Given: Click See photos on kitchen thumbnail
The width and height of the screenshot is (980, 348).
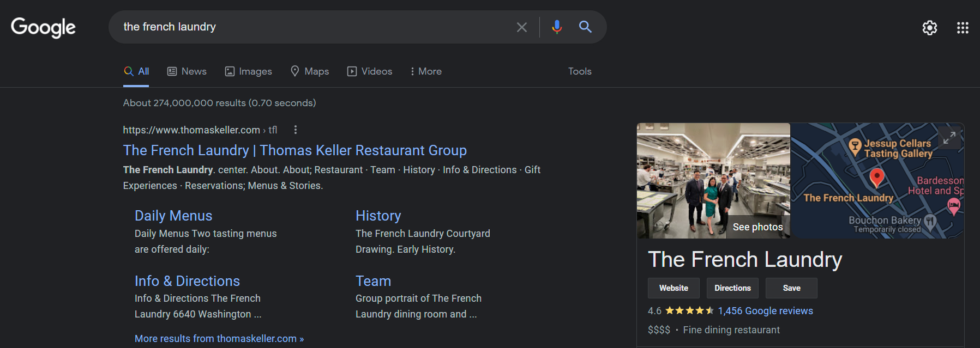Looking at the screenshot, I should 757,227.
